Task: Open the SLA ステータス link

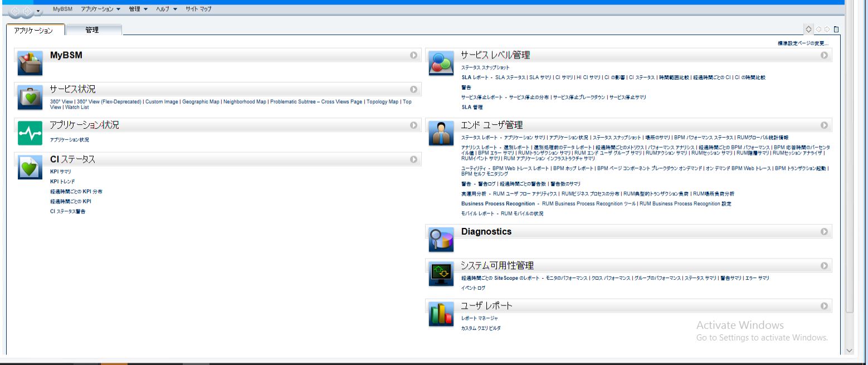Action: coord(510,77)
